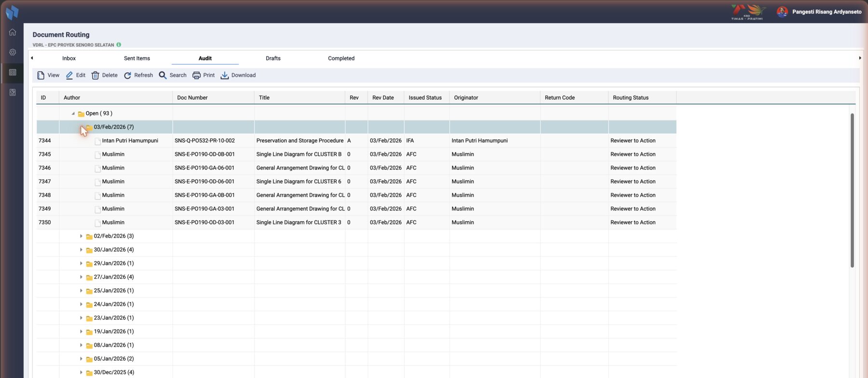
Task: Click the Search magnifier icon
Action: point(163,75)
